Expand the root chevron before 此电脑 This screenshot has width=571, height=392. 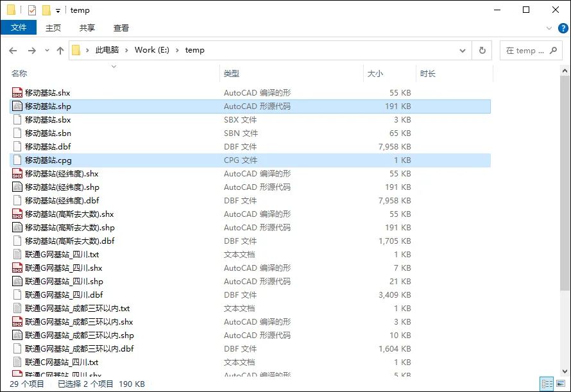(x=87, y=50)
